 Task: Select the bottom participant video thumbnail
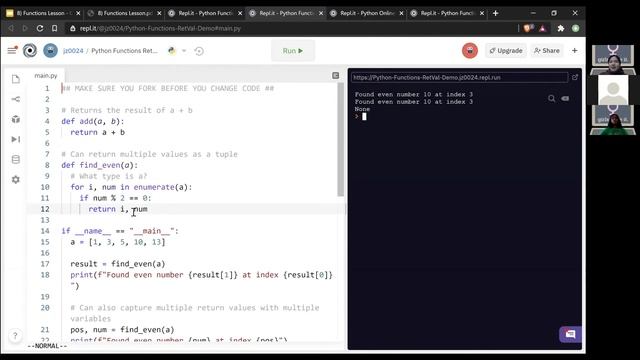(x=613, y=120)
